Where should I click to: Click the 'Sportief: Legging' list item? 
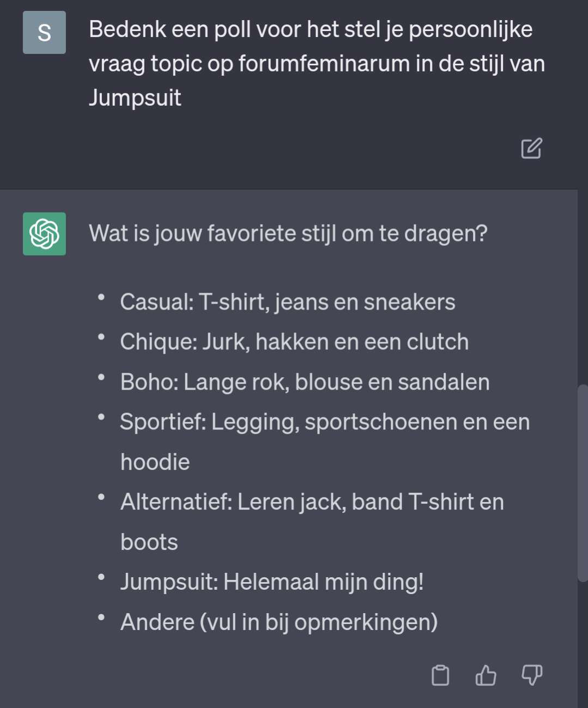click(325, 441)
